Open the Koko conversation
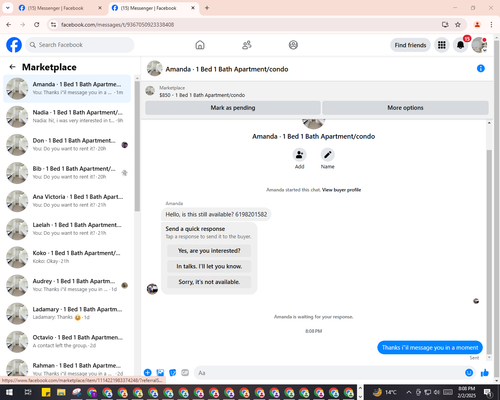Image resolution: width=500 pixels, height=400 pixels. [67, 257]
